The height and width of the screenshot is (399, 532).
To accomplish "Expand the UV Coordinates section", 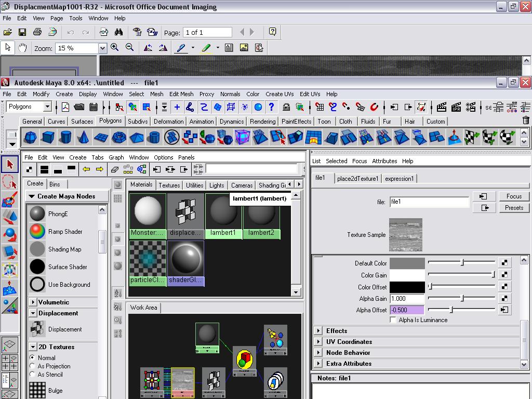I will [x=318, y=342].
